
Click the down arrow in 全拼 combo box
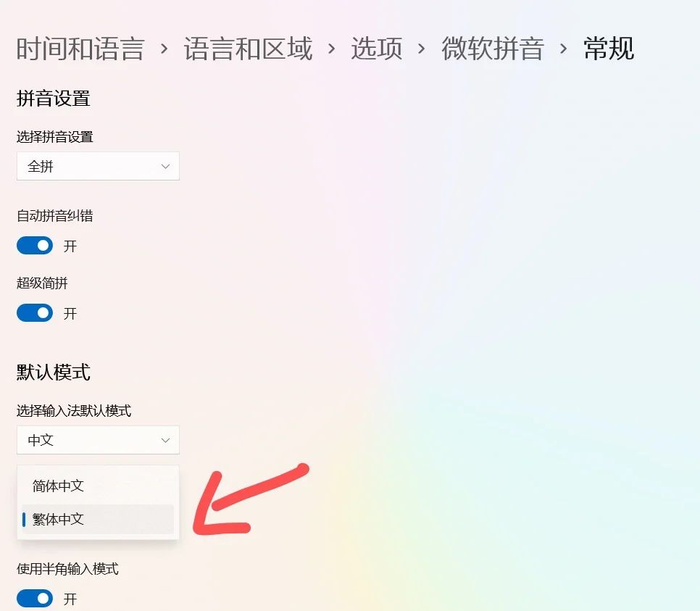point(165,167)
